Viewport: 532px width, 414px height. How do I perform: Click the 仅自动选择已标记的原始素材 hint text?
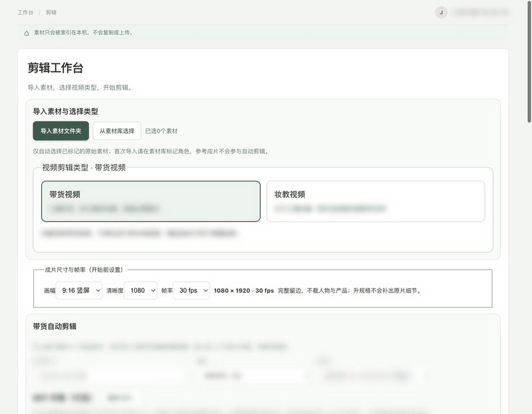tap(152, 152)
